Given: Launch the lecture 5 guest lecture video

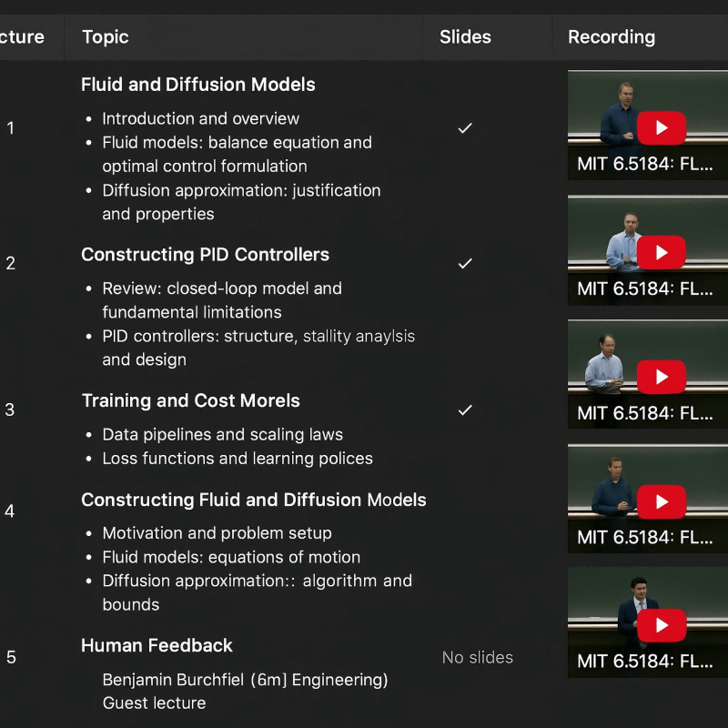Looking at the screenshot, I should click(x=661, y=625).
